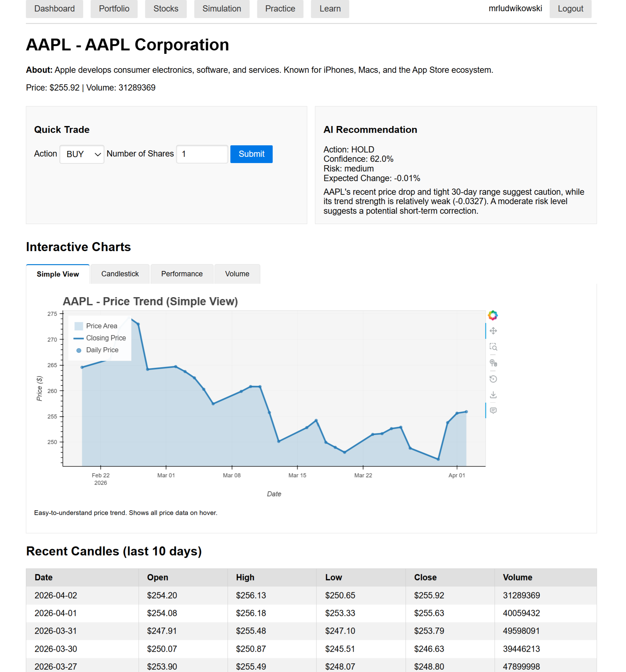Open the Learn page
626x672 pixels.
(x=330, y=9)
